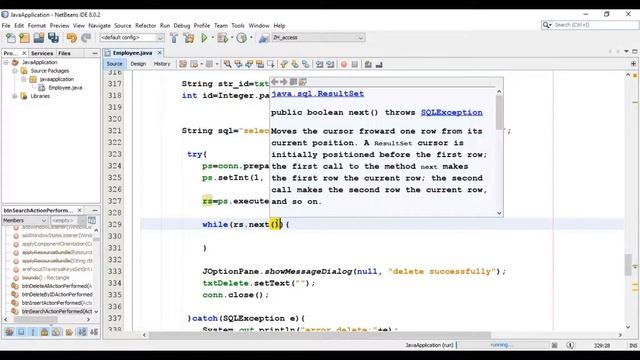The width and height of the screenshot is (640, 360).
Task: Click the back arrow in Javadoc popup
Action: (275, 82)
